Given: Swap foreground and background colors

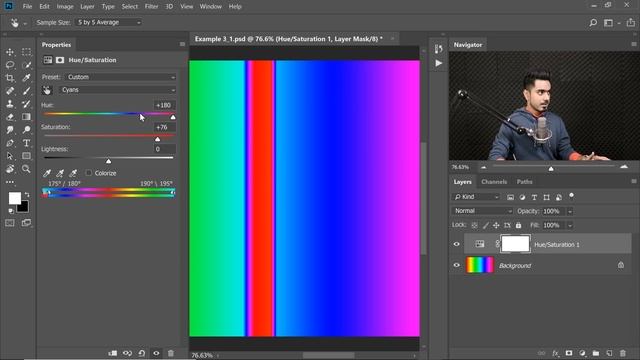Looking at the screenshot, I should coord(27,195).
